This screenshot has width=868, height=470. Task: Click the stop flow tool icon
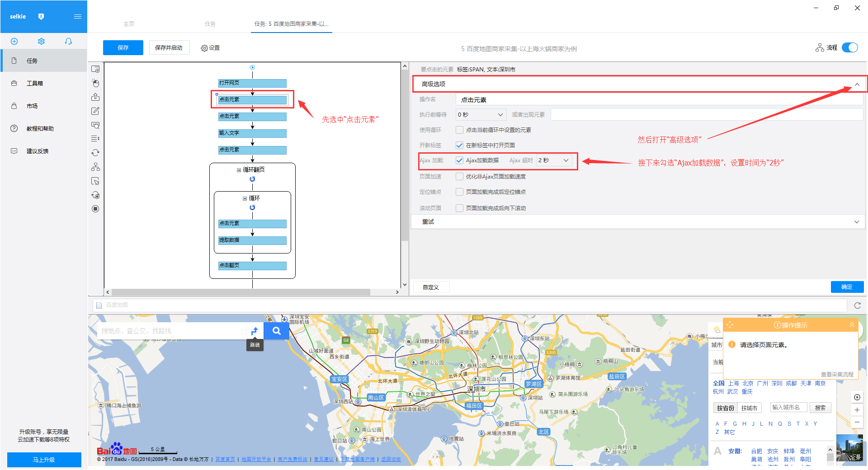pos(95,209)
